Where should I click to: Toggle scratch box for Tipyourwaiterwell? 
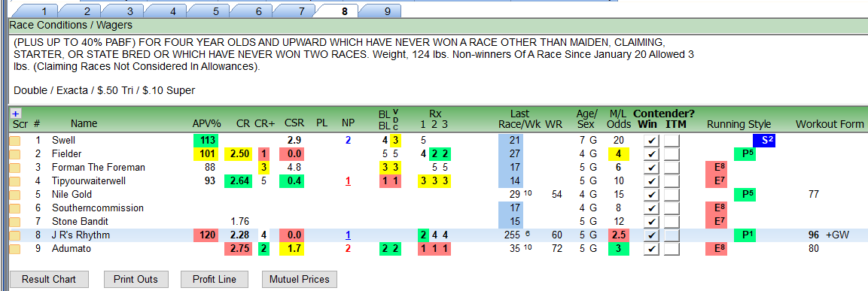point(15,181)
